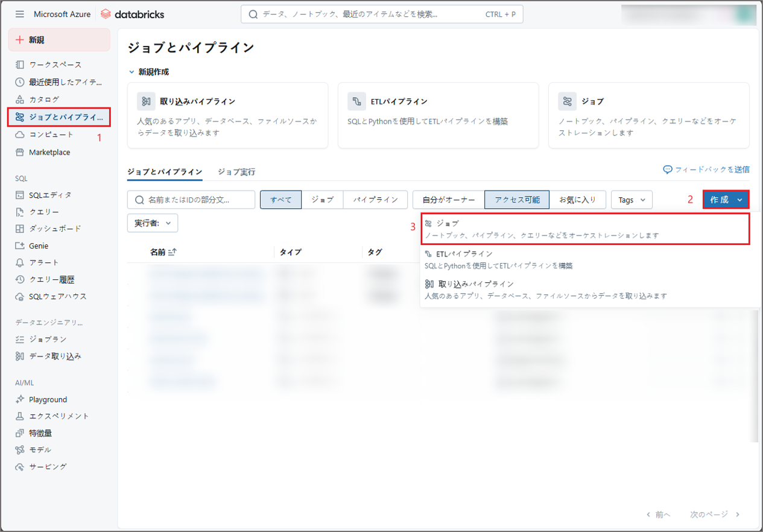
Task: Click the 取り込みパイプライン card icon
Action: coord(146,101)
